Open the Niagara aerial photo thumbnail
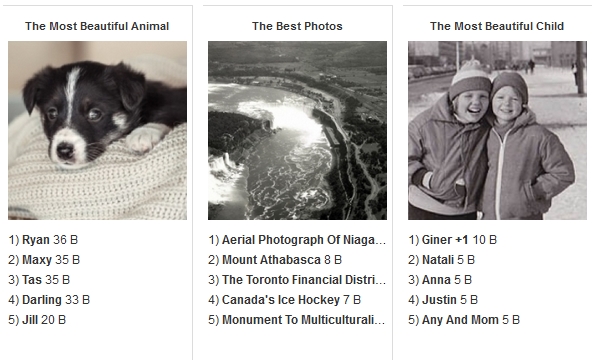Image resolution: width=592 pixels, height=360 pixels. pyautogui.click(x=297, y=130)
